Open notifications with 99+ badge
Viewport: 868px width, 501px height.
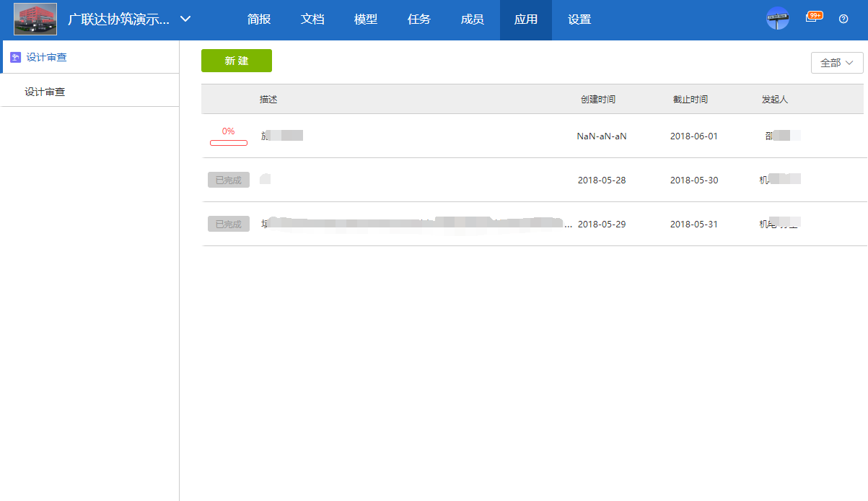(812, 18)
